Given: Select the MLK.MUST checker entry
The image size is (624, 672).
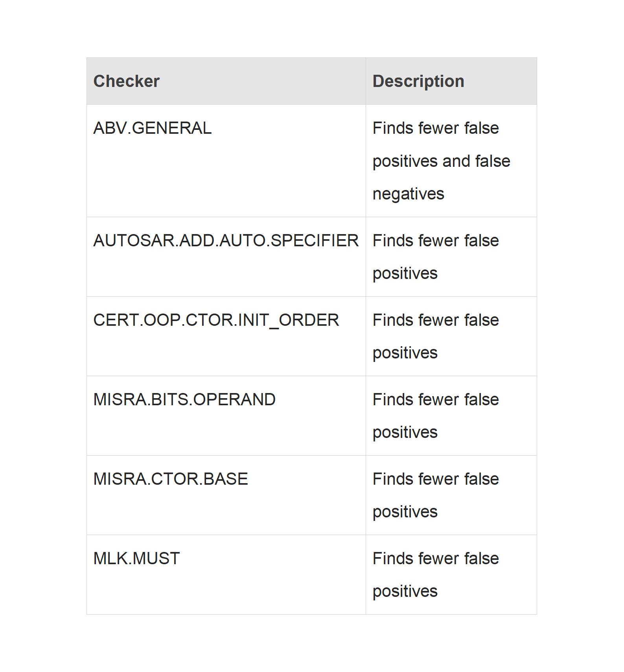Looking at the screenshot, I should click(136, 559).
